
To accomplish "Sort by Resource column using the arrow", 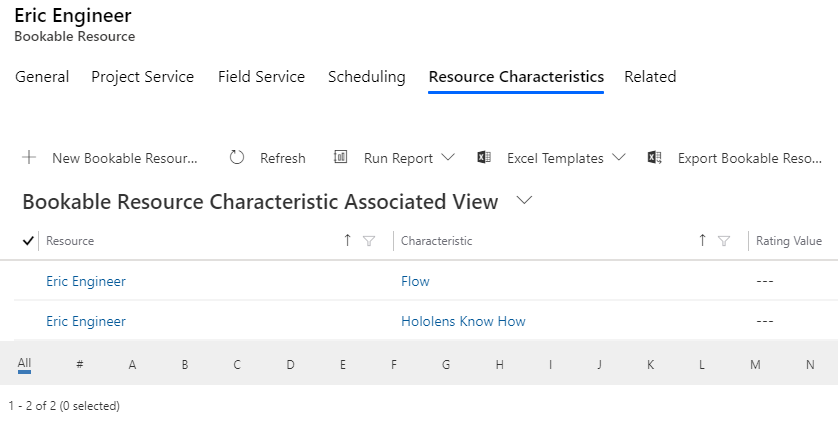I will pyautogui.click(x=347, y=240).
